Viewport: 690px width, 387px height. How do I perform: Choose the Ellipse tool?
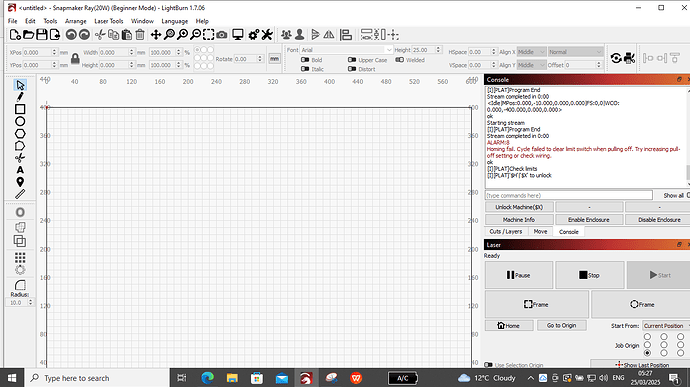(20, 122)
